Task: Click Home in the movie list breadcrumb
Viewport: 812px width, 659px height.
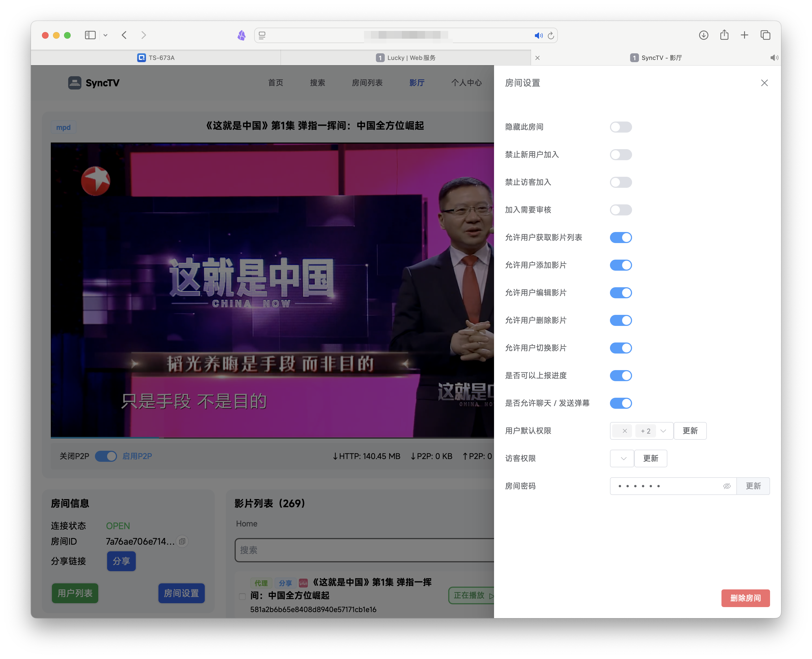Action: 246,524
